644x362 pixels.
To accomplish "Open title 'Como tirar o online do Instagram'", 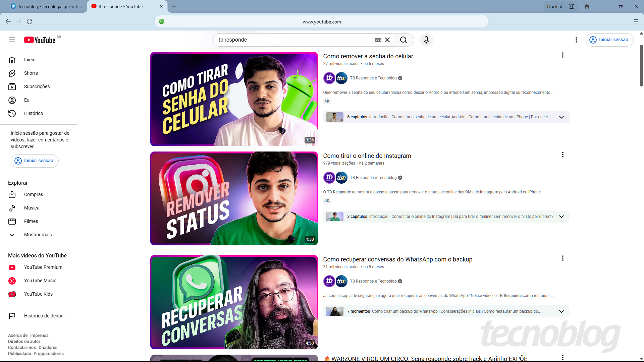I will [367, 156].
